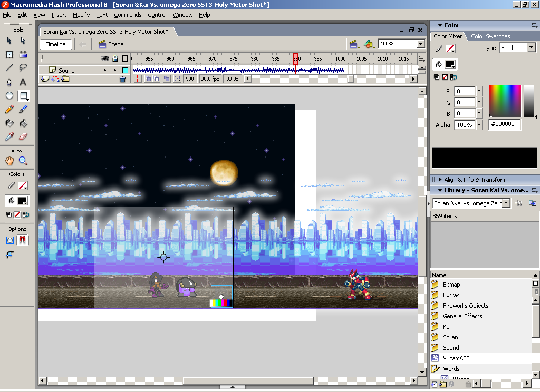The height and width of the screenshot is (392, 540).
Task: Click the playhead at frame 990
Action: [x=295, y=59]
